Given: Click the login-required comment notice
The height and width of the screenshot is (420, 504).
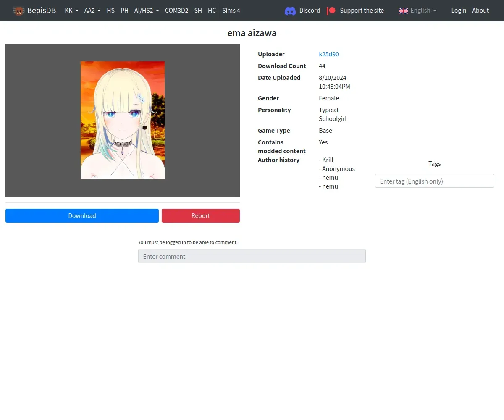Looking at the screenshot, I should tap(188, 242).
